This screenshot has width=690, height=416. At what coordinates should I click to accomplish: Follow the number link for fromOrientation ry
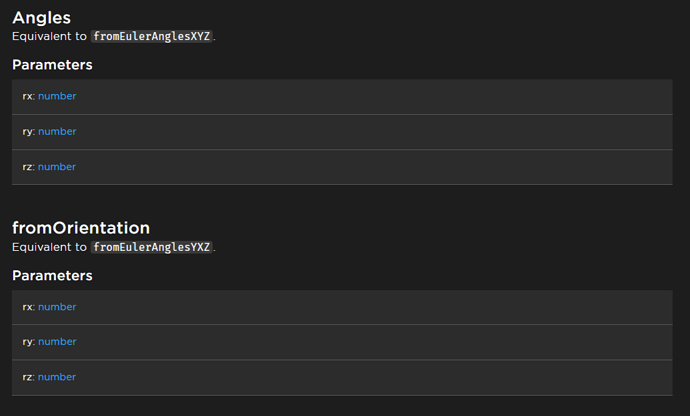pos(57,342)
